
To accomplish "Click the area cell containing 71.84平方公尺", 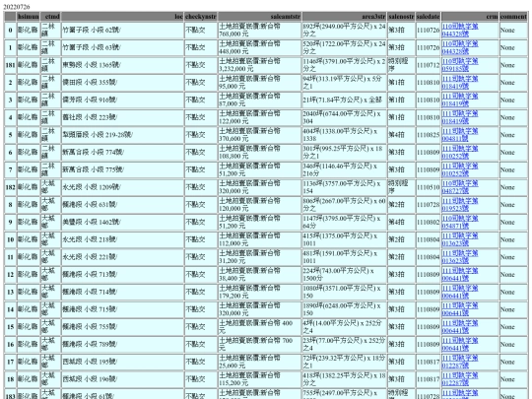I will pos(345,100).
